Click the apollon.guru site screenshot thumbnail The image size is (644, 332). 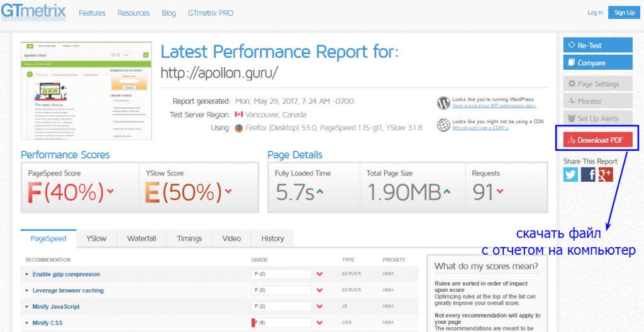[x=86, y=91]
